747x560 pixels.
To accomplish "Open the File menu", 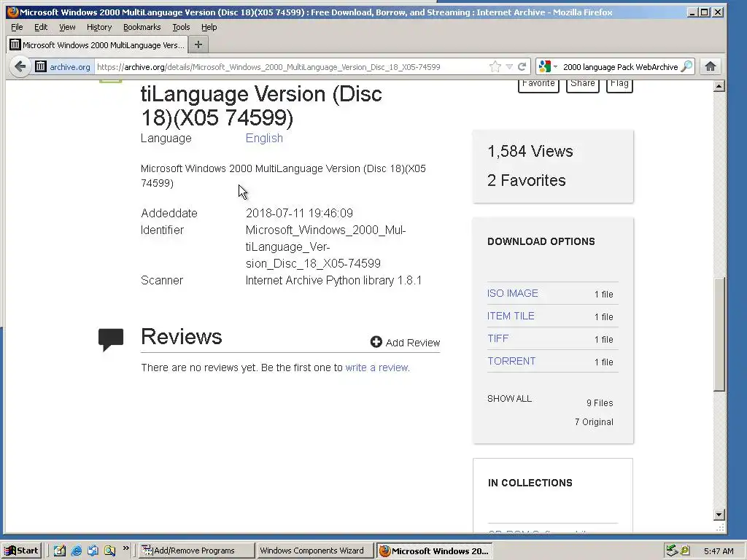I will pyautogui.click(x=17, y=27).
